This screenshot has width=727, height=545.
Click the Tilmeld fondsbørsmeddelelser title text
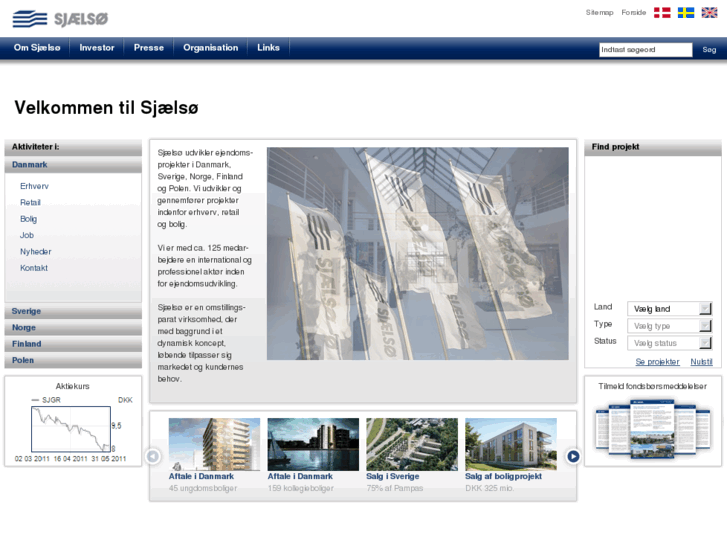[652, 386]
